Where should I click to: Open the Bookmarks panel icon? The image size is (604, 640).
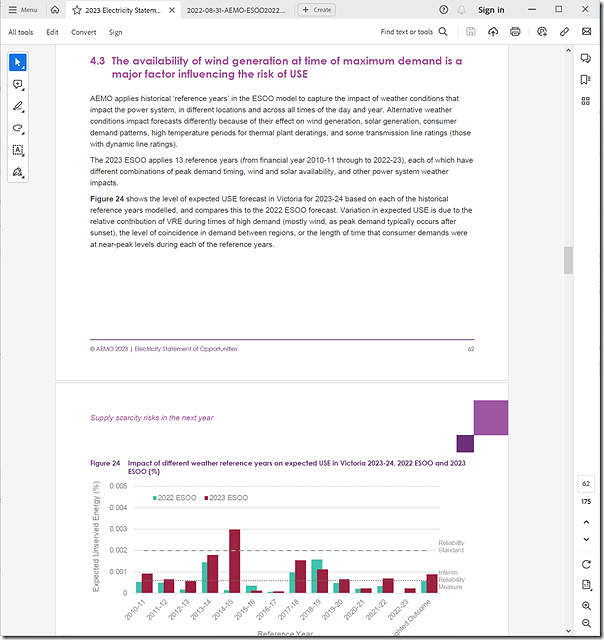point(586,80)
